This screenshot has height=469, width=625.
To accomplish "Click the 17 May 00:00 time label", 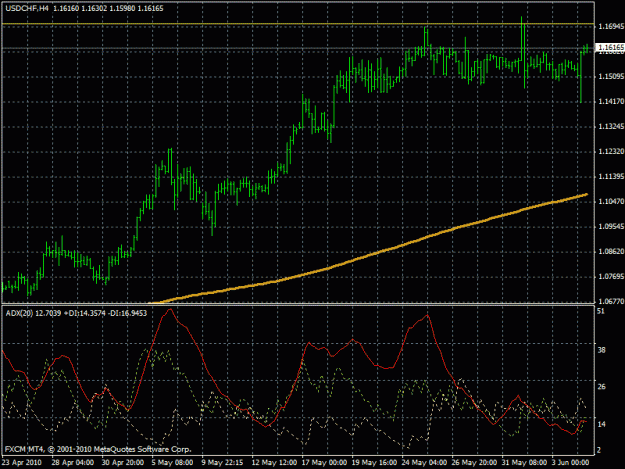I will click(324, 463).
